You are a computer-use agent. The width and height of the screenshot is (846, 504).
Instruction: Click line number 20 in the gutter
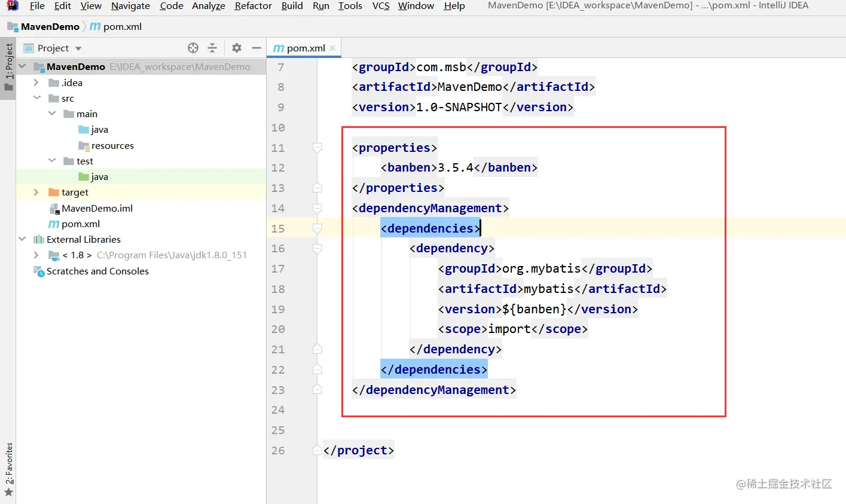point(278,329)
